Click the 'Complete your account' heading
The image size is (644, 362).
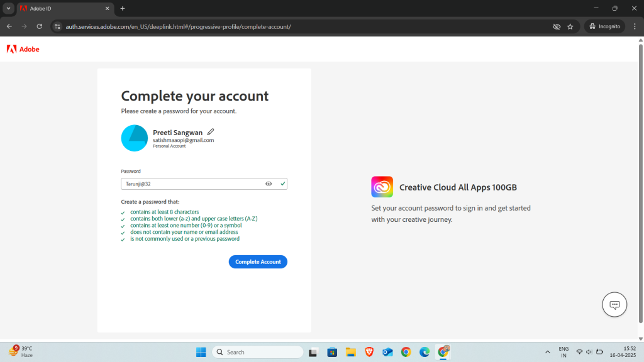click(x=195, y=96)
